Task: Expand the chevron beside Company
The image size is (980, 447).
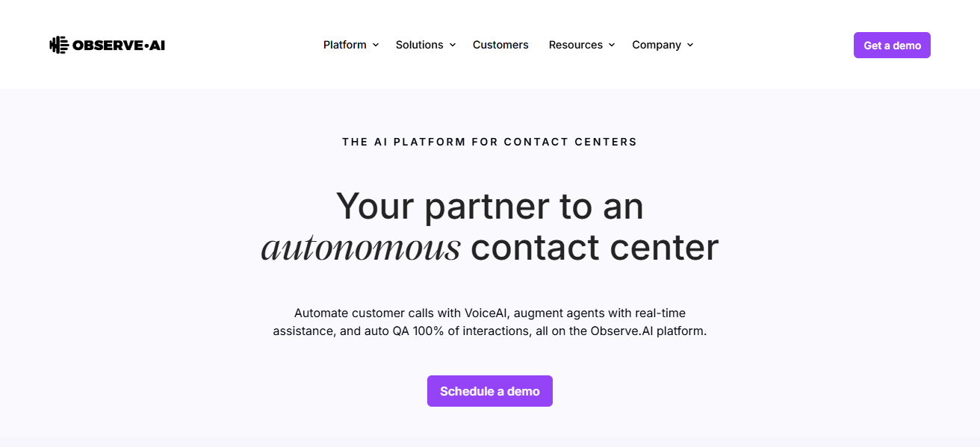Action: (x=689, y=45)
